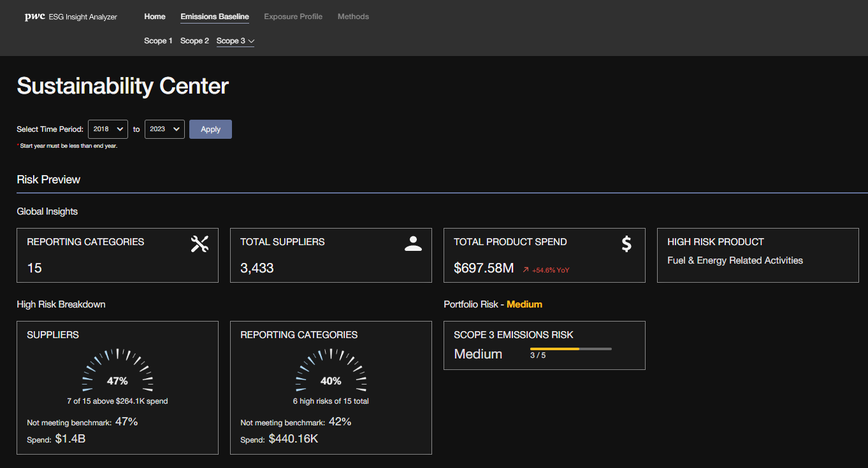Open the end year 2023 dropdown
Screen dimensions: 868x468
tap(164, 129)
